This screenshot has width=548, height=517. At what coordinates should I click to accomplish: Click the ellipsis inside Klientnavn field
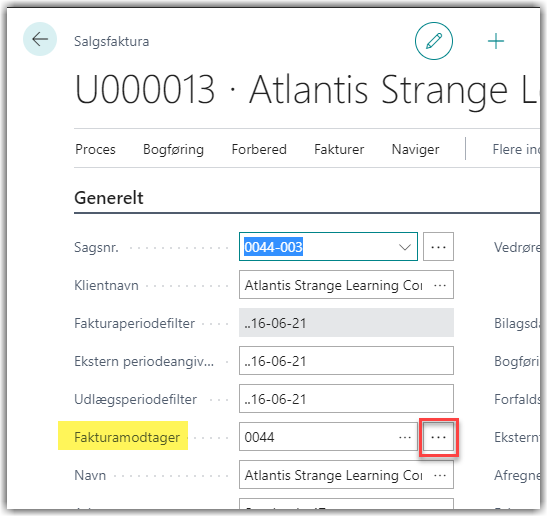[440, 285]
